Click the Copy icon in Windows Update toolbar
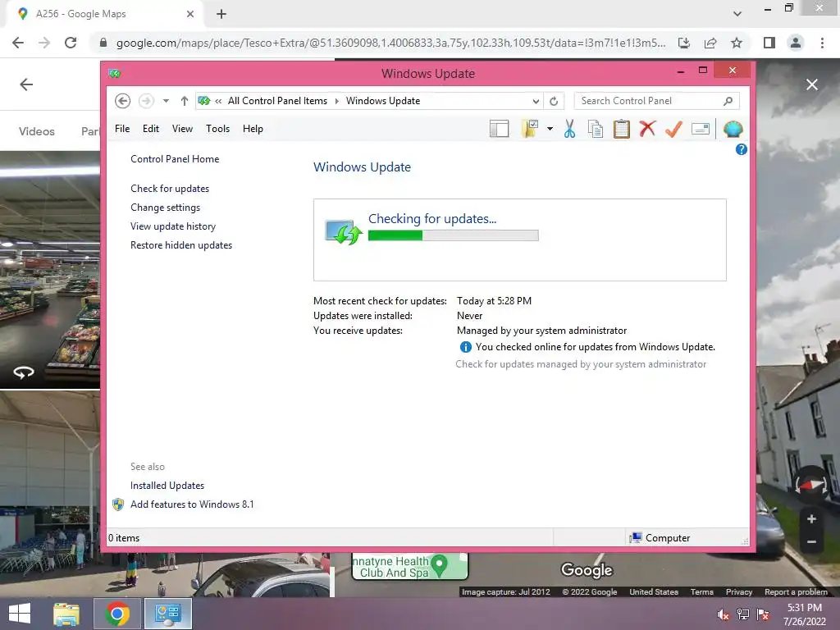The height and width of the screenshot is (630, 840). (596, 129)
